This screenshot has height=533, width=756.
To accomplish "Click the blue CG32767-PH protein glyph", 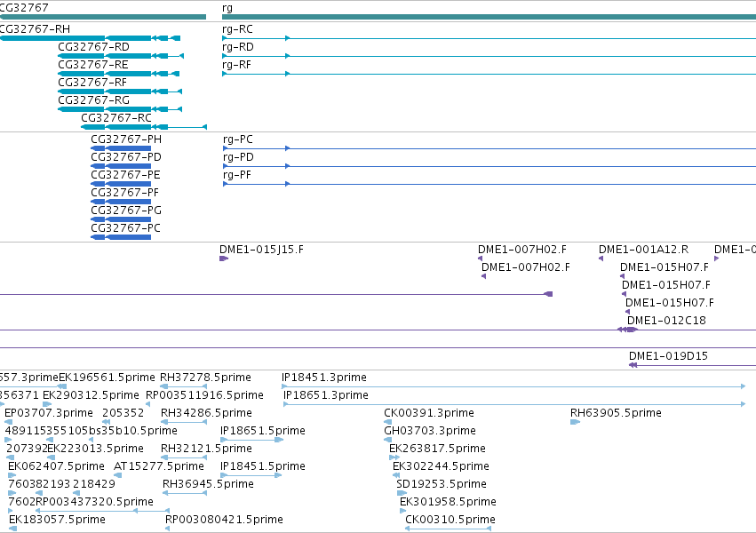I will coord(121,148).
